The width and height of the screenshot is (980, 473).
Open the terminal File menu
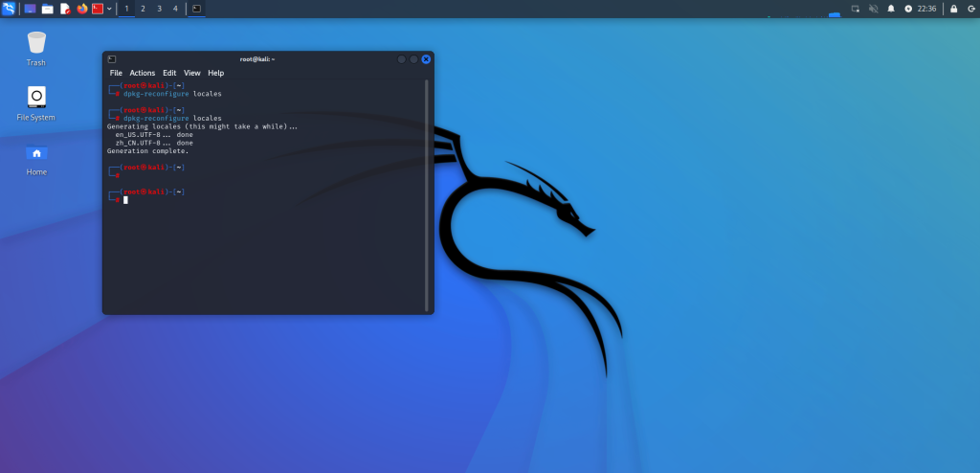coord(116,73)
